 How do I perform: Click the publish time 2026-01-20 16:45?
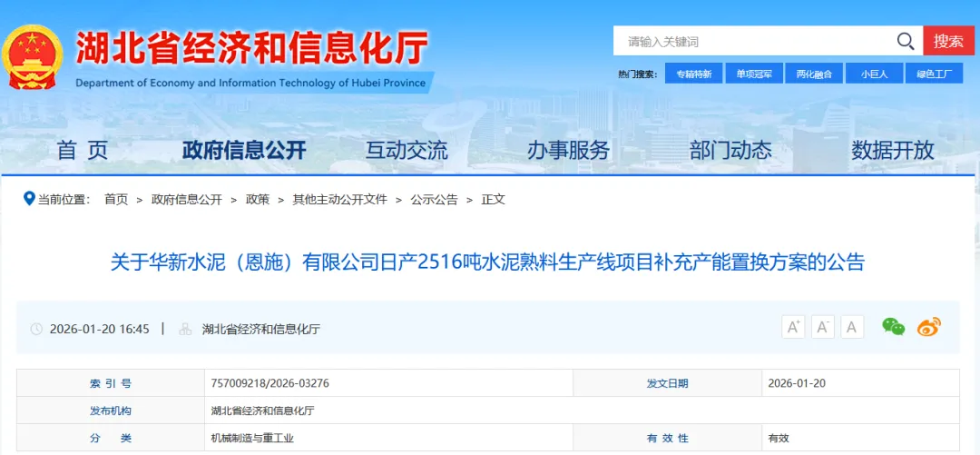click(x=100, y=329)
